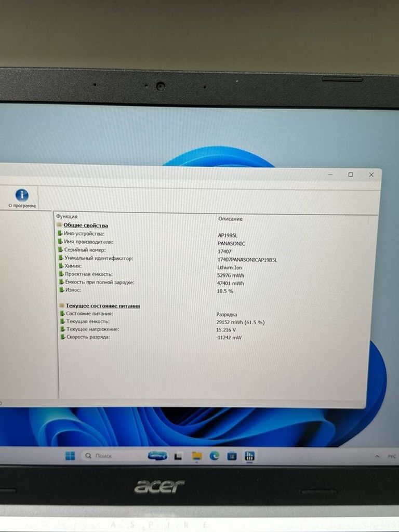The width and height of the screenshot is (399, 532).
Task: Minimize the battery info window
Action: [x=330, y=174]
